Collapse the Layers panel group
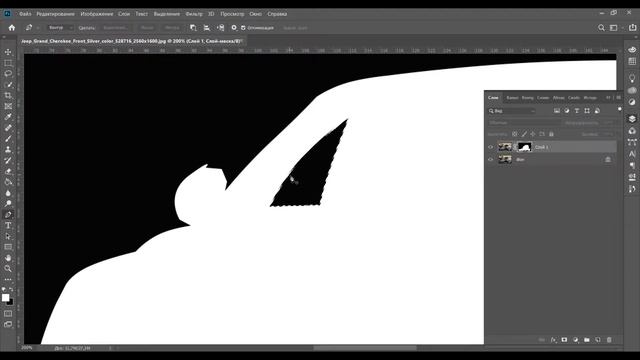 [608, 98]
